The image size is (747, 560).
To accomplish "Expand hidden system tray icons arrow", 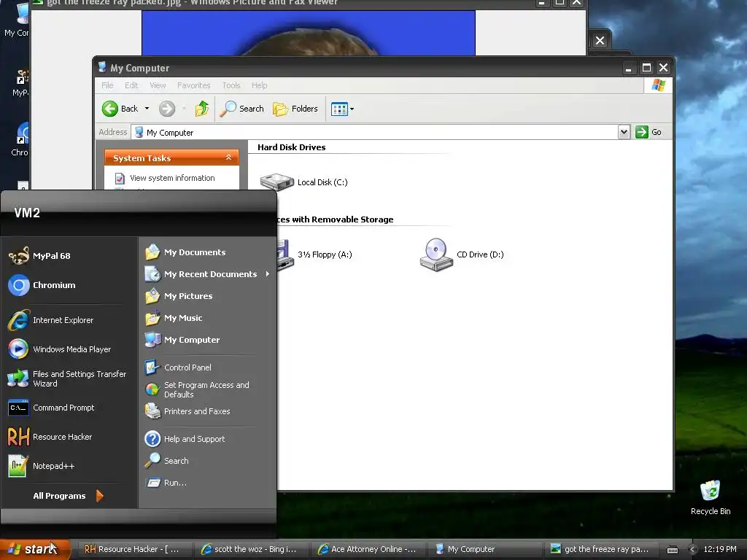I will point(693,549).
